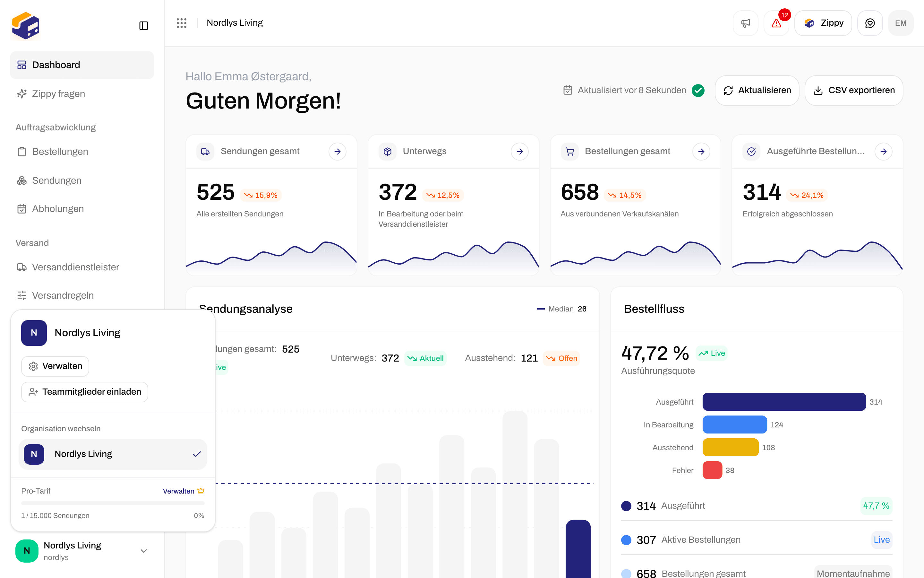Click the green updated checkmark status icon
This screenshot has height=578, width=924.
pyautogui.click(x=698, y=90)
